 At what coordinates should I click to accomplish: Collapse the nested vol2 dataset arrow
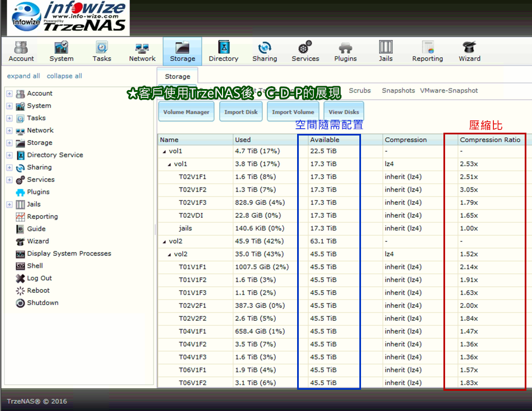coord(169,254)
